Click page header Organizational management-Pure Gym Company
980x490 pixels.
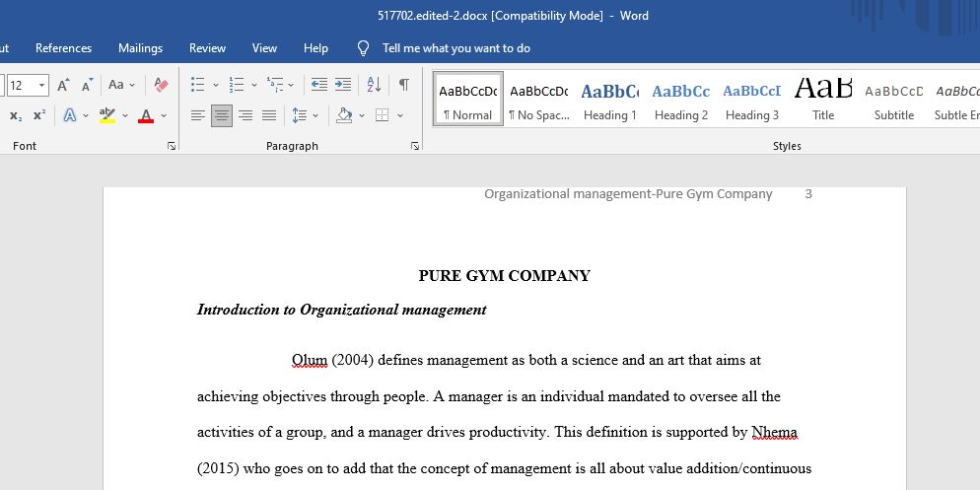tap(628, 194)
